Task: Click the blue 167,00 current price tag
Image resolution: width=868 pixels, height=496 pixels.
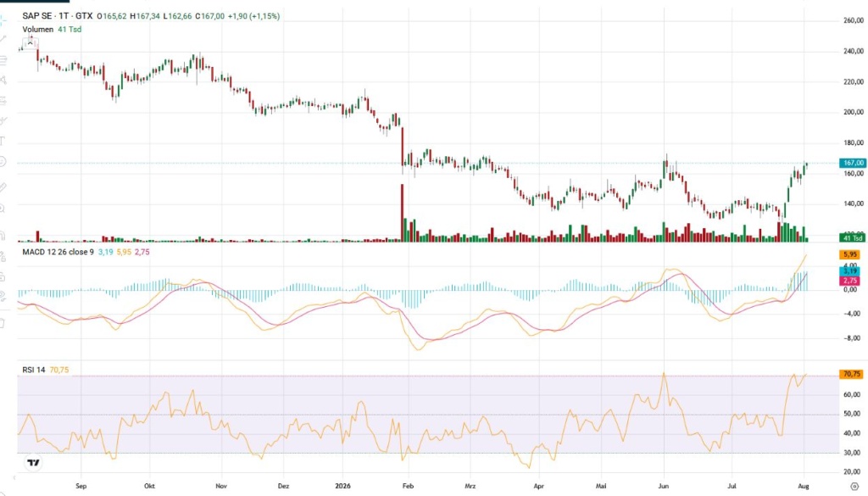Action: coord(853,163)
